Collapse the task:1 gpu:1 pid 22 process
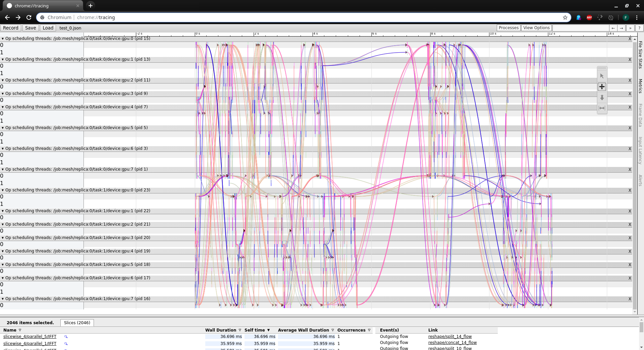 pyautogui.click(x=3, y=211)
